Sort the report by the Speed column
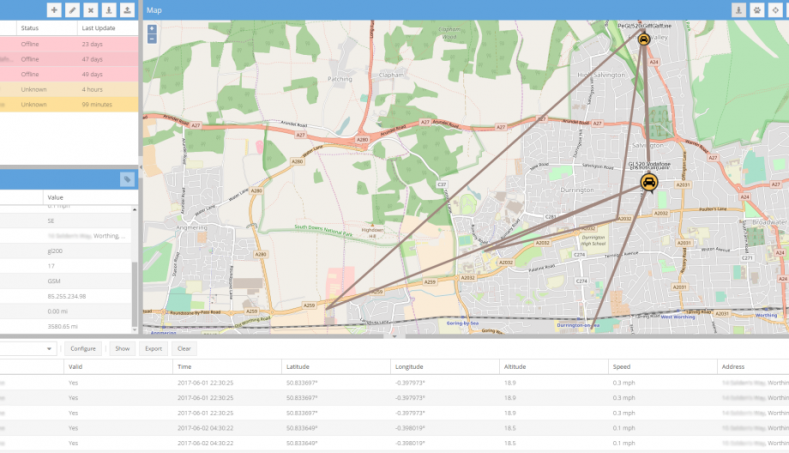This screenshot has width=789, height=453. [663, 366]
